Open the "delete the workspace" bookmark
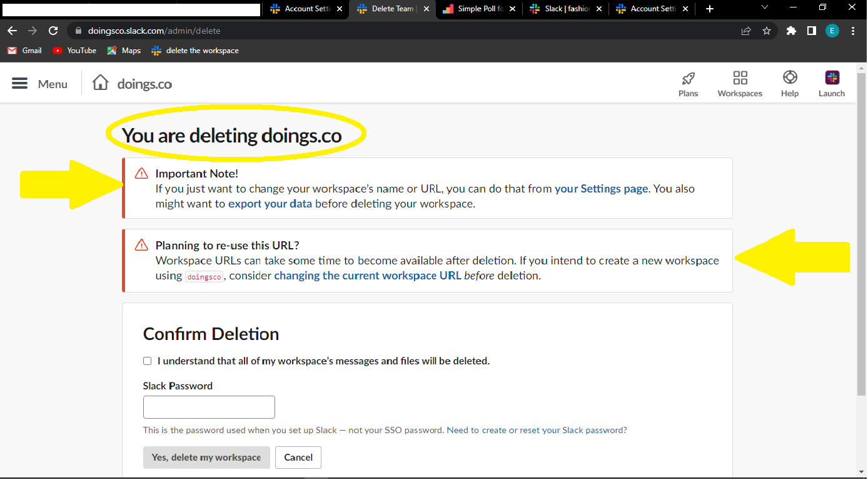The height and width of the screenshot is (480, 868). point(195,51)
